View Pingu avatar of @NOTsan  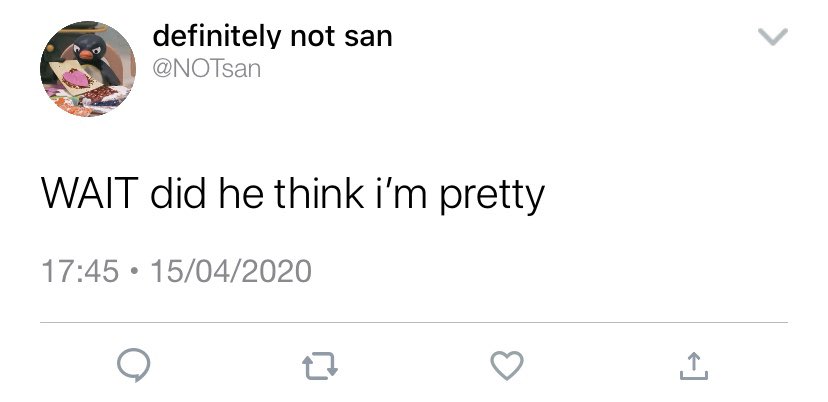88,69
